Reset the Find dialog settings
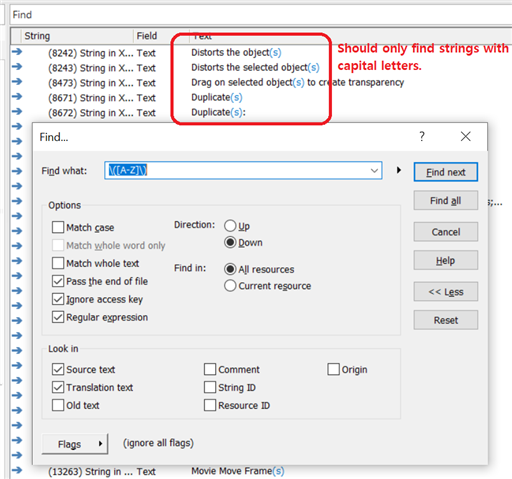 pos(446,320)
